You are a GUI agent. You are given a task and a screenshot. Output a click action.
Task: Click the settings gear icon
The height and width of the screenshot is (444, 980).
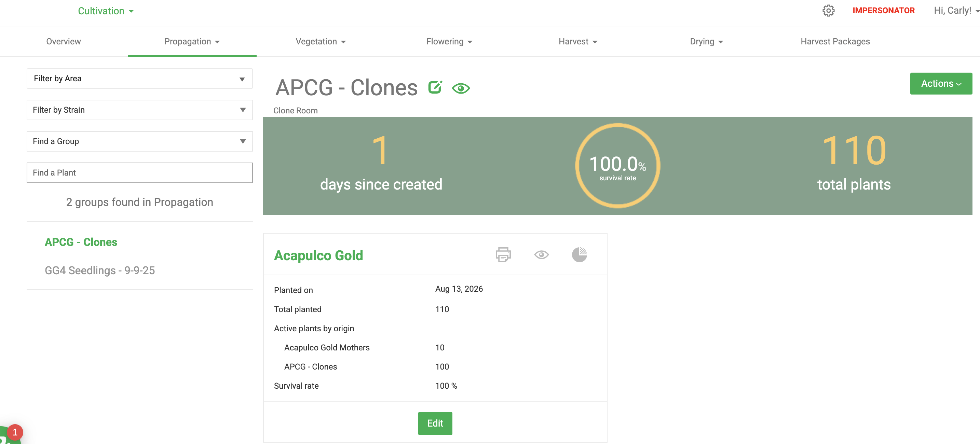828,11
